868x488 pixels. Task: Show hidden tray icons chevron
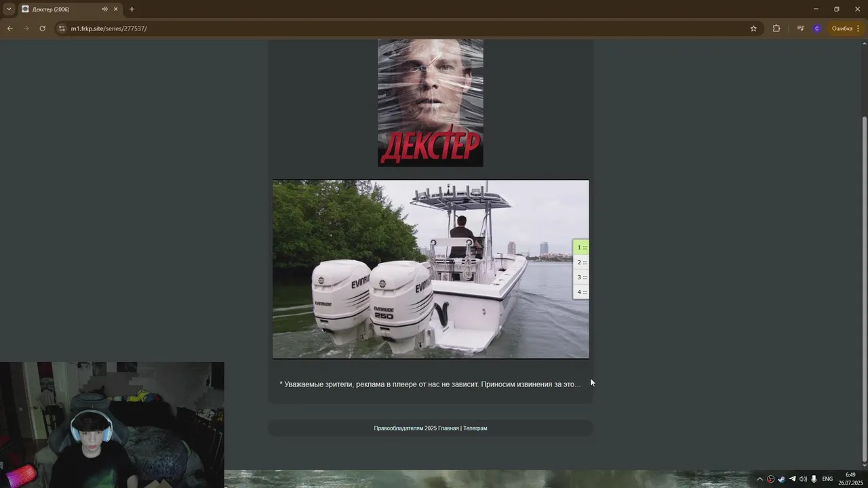(759, 479)
